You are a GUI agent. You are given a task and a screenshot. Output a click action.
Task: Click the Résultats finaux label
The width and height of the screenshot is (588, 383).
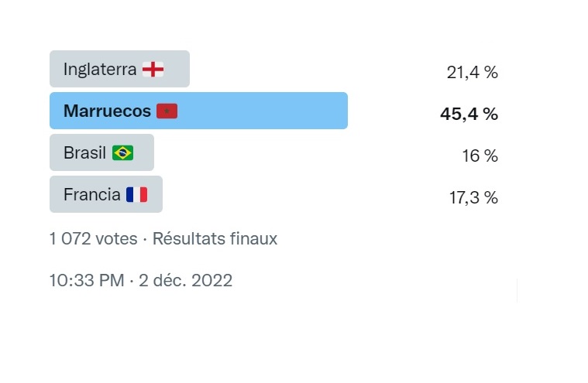coord(215,239)
